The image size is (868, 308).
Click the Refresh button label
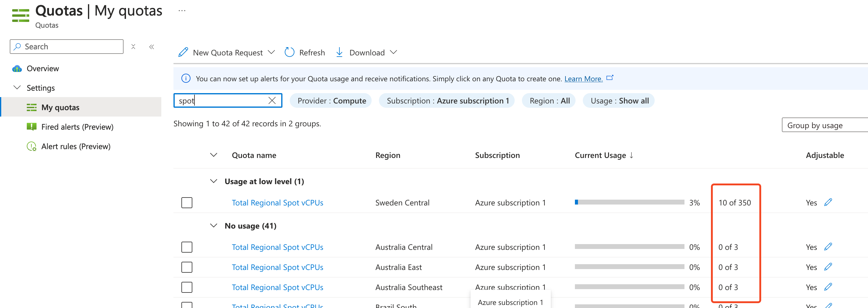pyautogui.click(x=312, y=53)
